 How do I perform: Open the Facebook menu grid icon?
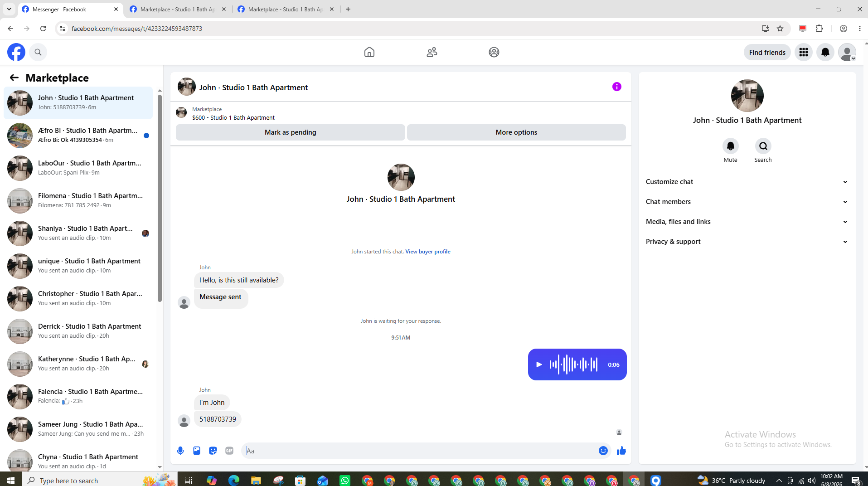(804, 52)
